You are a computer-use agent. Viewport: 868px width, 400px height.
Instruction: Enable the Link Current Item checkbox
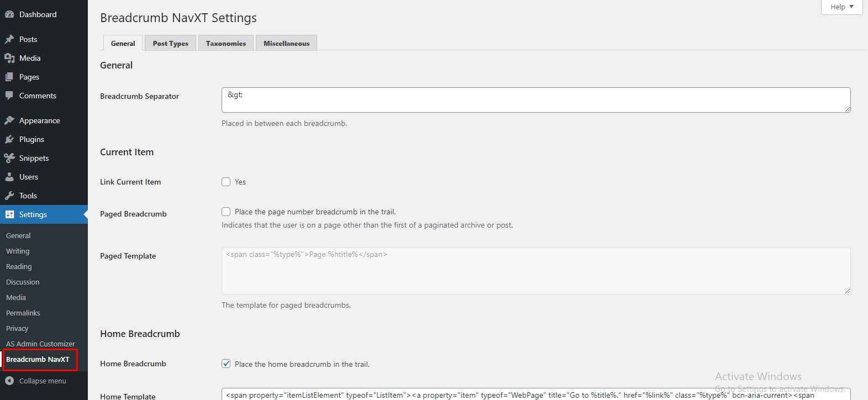pos(226,182)
